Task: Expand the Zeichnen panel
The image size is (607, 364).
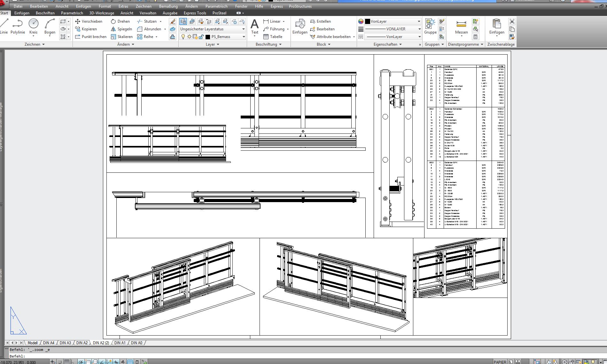Action: [x=35, y=44]
